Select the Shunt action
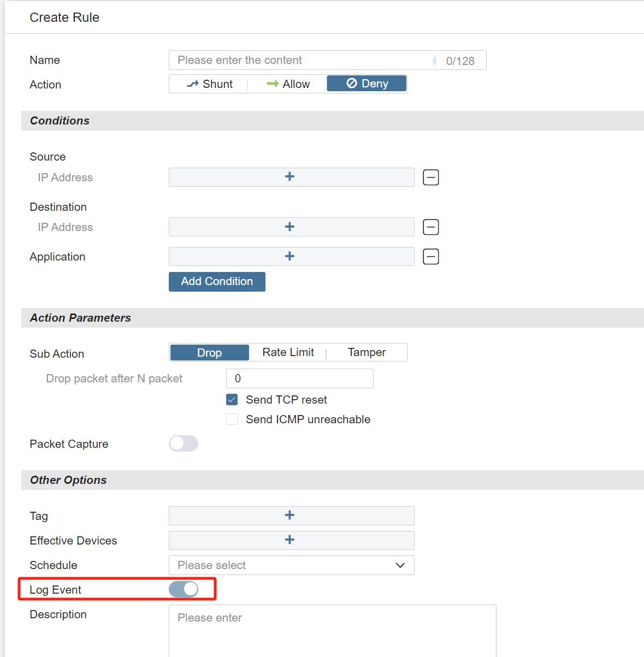 pos(210,84)
